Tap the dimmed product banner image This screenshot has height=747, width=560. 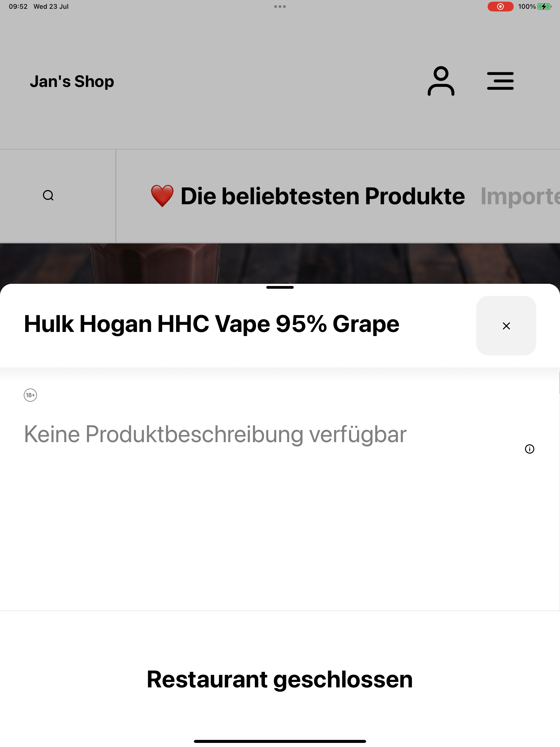pos(280,263)
